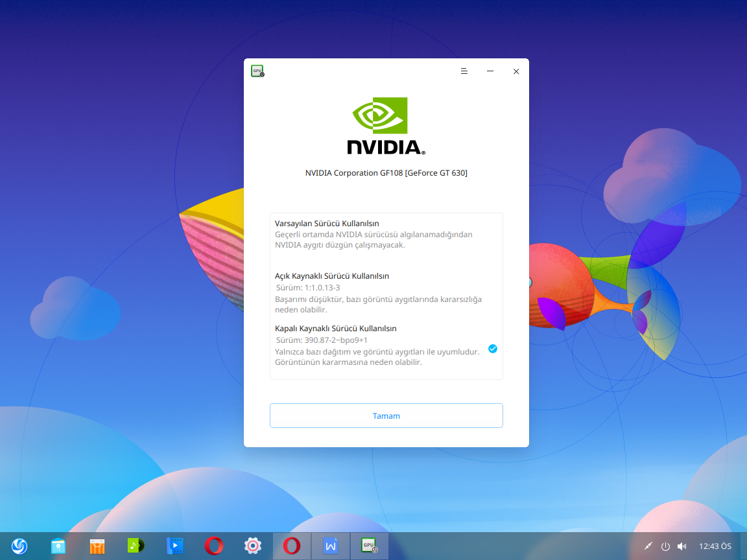Viewport: 747px width, 560px height.
Task: Open the blue file cabinet dock icon
Action: pyautogui.click(x=58, y=546)
